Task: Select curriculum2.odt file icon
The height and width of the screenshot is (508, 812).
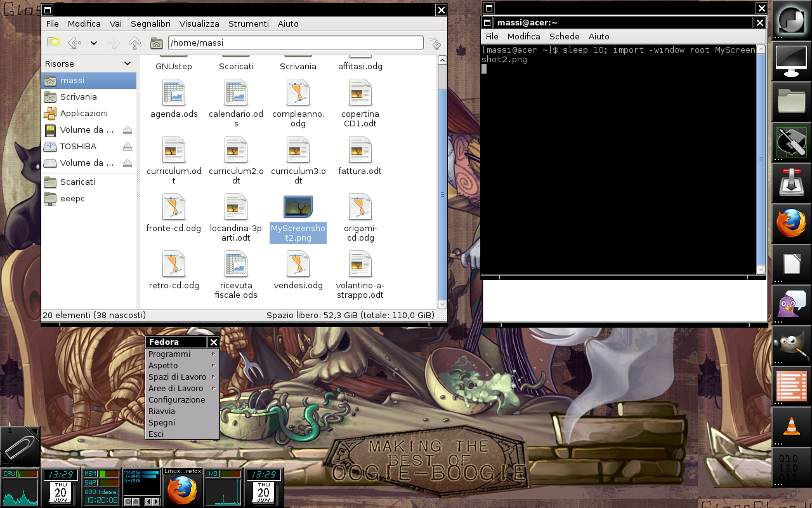Action: (236, 150)
